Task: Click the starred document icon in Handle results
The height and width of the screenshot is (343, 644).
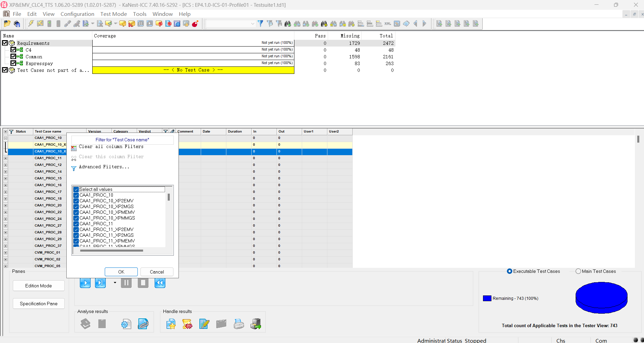Action: [171, 324]
